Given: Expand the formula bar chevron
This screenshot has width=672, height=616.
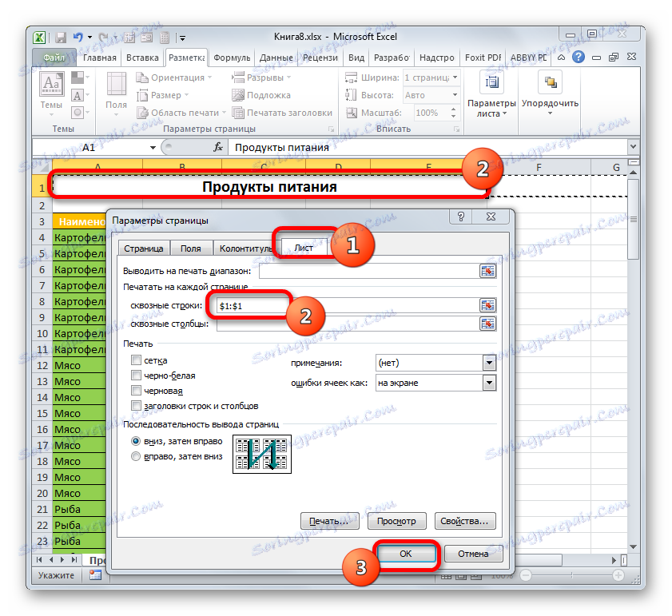Looking at the screenshot, I should point(633,146).
